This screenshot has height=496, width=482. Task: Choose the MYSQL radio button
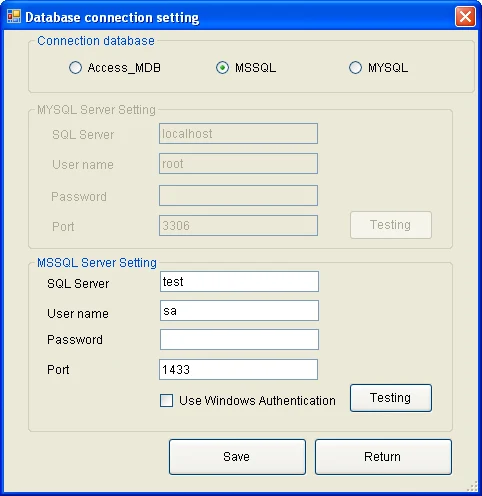[355, 68]
